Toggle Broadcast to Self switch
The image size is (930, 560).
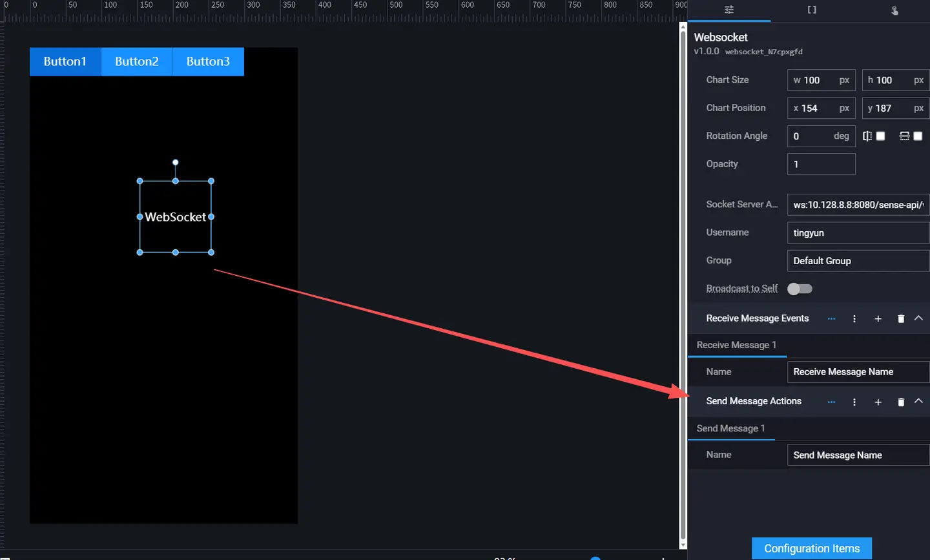point(800,289)
